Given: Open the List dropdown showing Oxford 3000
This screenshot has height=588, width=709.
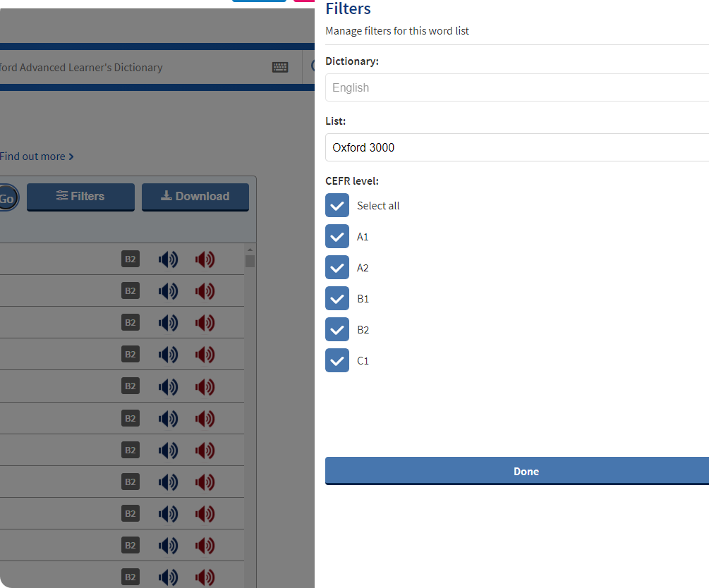Looking at the screenshot, I should point(517,147).
